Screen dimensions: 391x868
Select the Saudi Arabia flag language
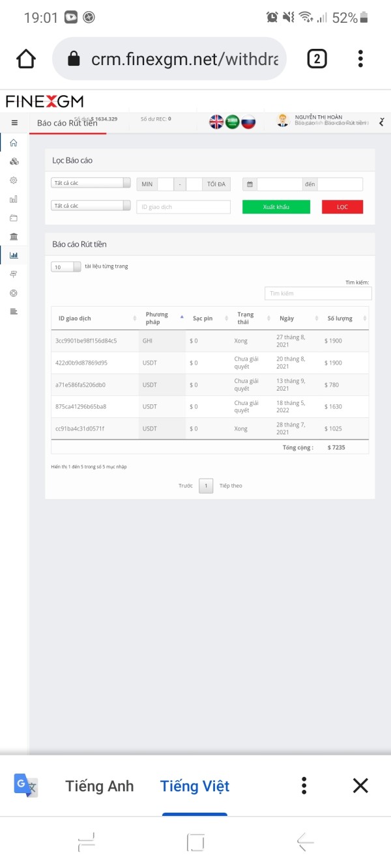tap(233, 122)
